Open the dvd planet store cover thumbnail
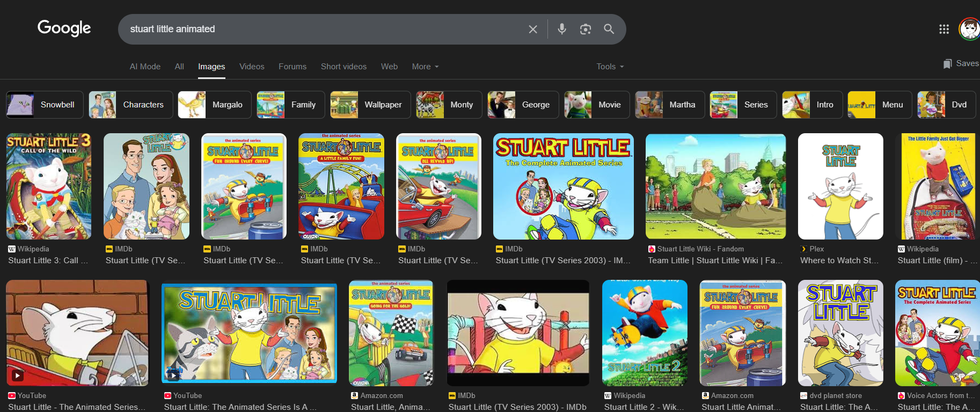Screen dimensions: 980x412 click(x=840, y=333)
